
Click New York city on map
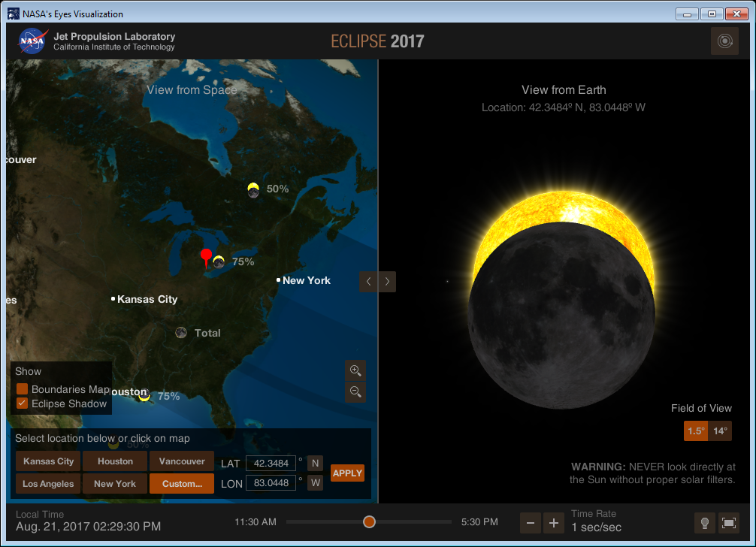[304, 280]
